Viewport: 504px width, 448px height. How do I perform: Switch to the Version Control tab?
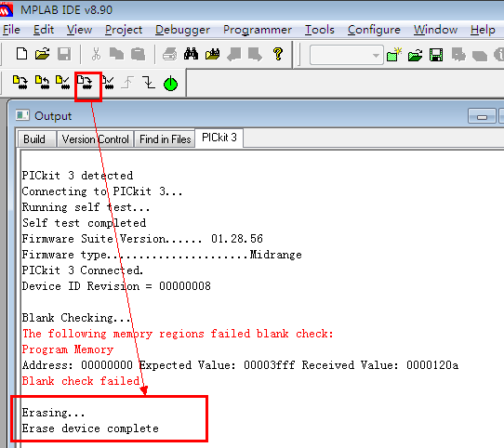pos(95,139)
